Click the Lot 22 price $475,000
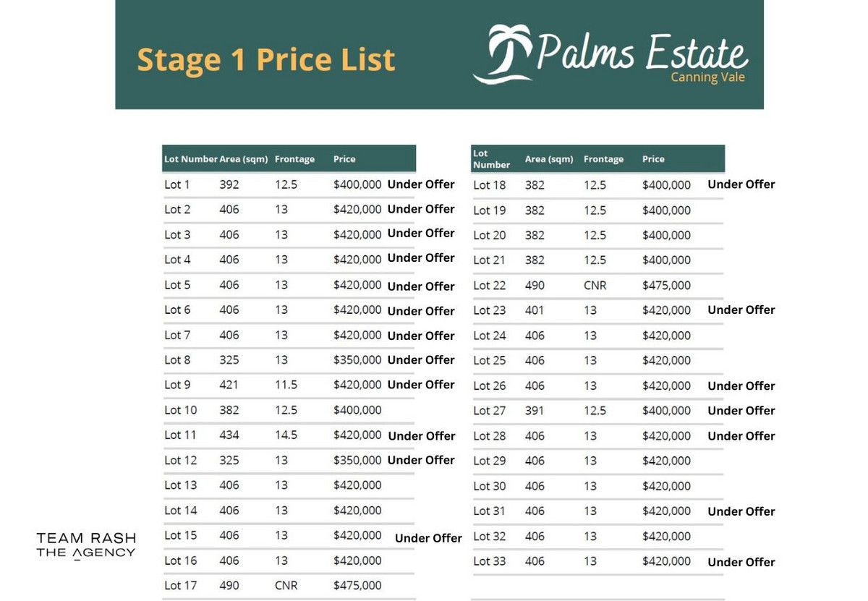 pos(666,285)
